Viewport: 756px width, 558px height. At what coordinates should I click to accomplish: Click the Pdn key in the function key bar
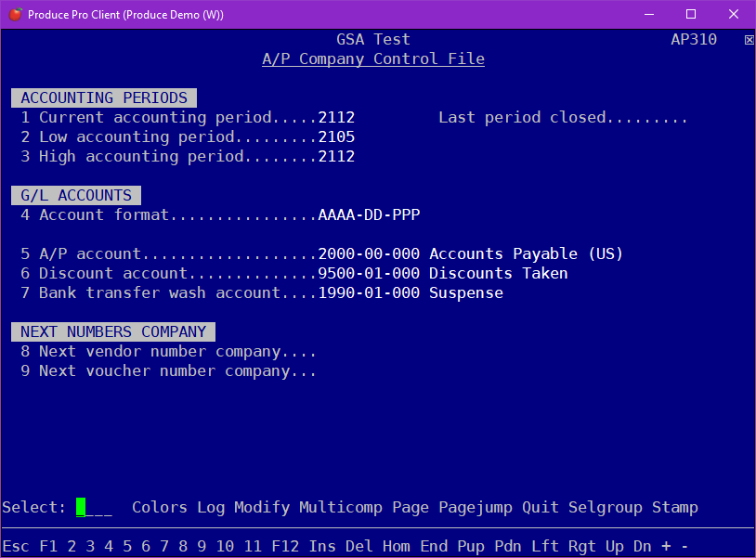pyautogui.click(x=508, y=547)
